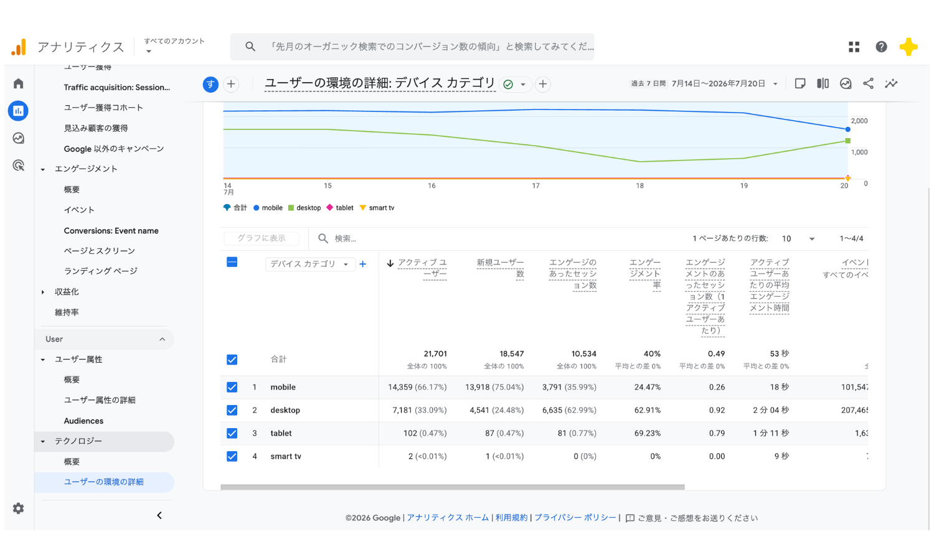Click the search magnifier in top bar
This screenshot has width=934, height=560.
click(250, 47)
